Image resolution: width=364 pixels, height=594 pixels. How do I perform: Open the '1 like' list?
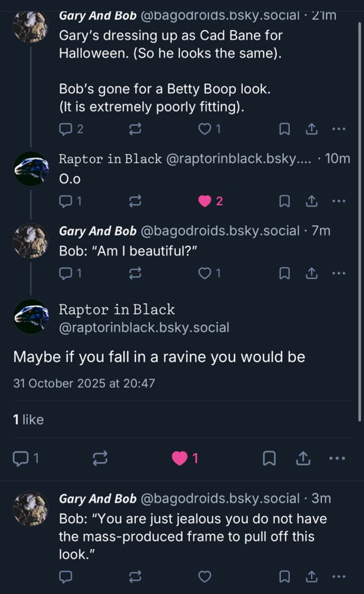click(x=29, y=419)
